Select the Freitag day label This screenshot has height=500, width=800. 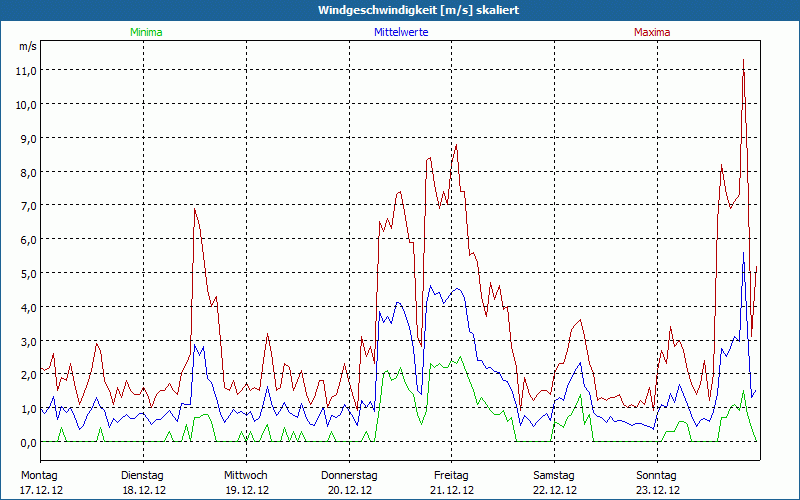pyautogui.click(x=452, y=475)
